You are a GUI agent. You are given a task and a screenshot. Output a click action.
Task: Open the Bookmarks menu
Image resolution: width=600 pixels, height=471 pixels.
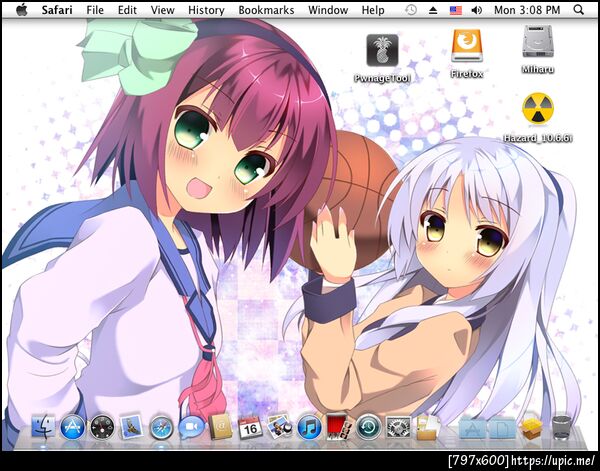[x=266, y=10]
